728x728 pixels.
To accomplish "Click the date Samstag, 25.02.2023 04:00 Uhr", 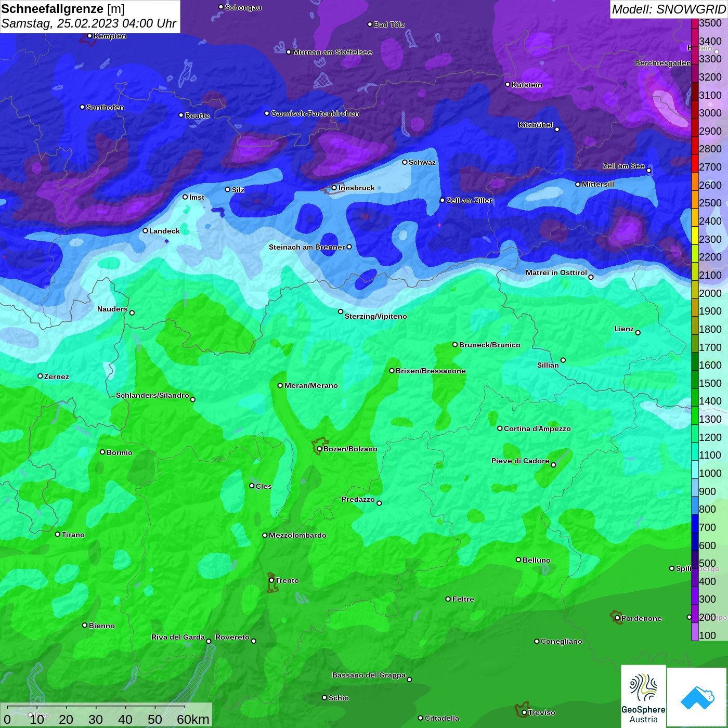I will point(89,23).
